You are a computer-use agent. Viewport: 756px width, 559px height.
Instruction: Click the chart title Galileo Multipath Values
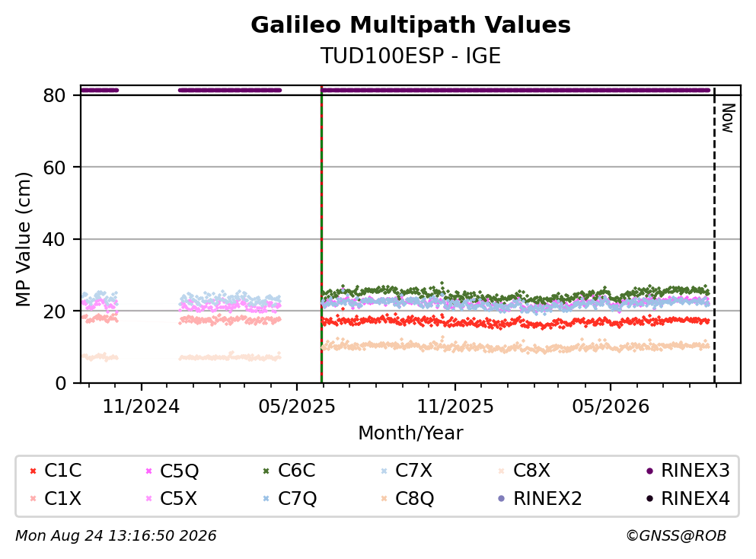[410, 24]
